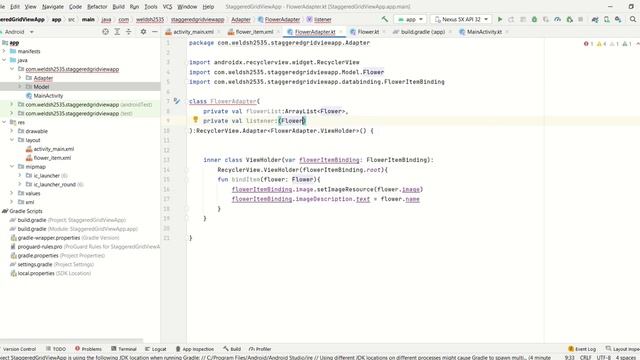Open the TODO tool window
This screenshot has height=360, width=640.
[56, 349]
